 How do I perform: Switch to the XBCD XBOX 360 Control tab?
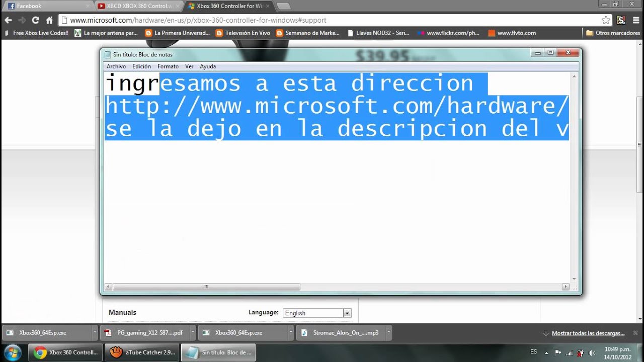click(x=139, y=6)
